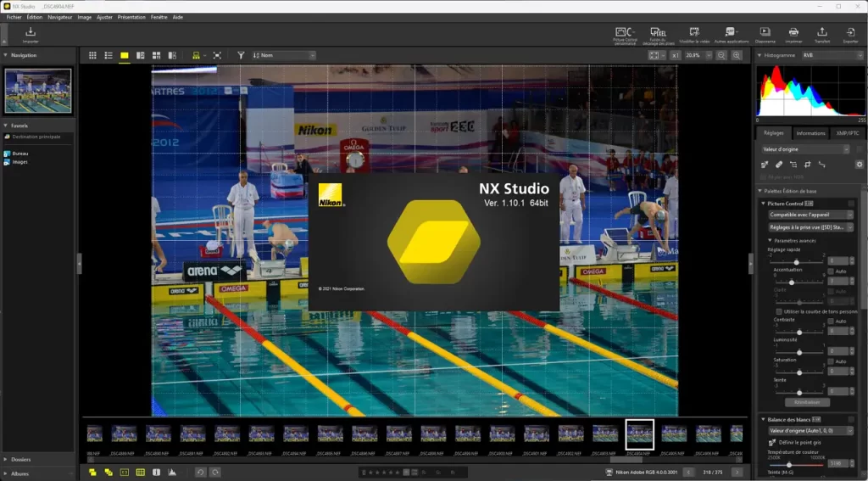Open the Modifier la vidéo tool
This screenshot has width=868, height=481.
coord(694,36)
